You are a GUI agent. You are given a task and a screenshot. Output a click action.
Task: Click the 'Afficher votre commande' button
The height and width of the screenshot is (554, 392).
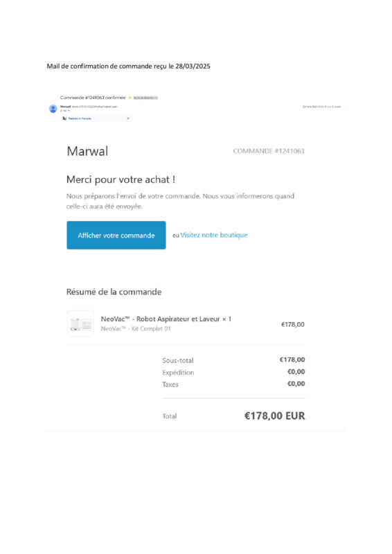tap(116, 235)
